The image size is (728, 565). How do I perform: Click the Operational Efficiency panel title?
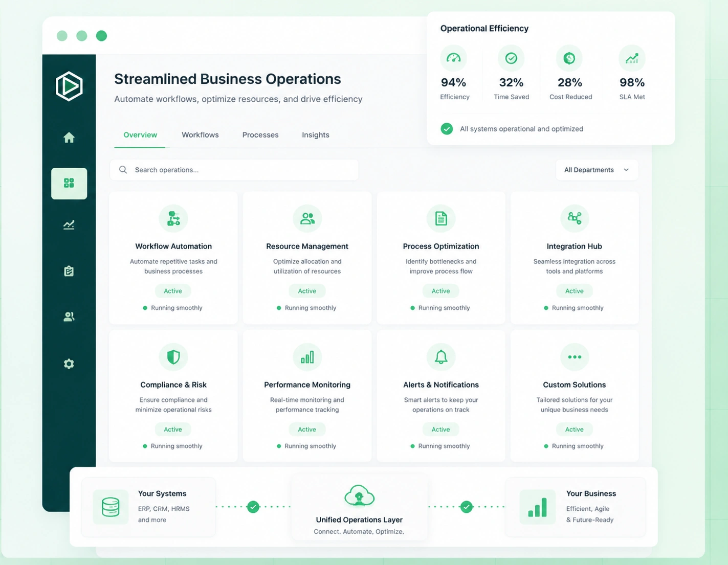coord(484,29)
